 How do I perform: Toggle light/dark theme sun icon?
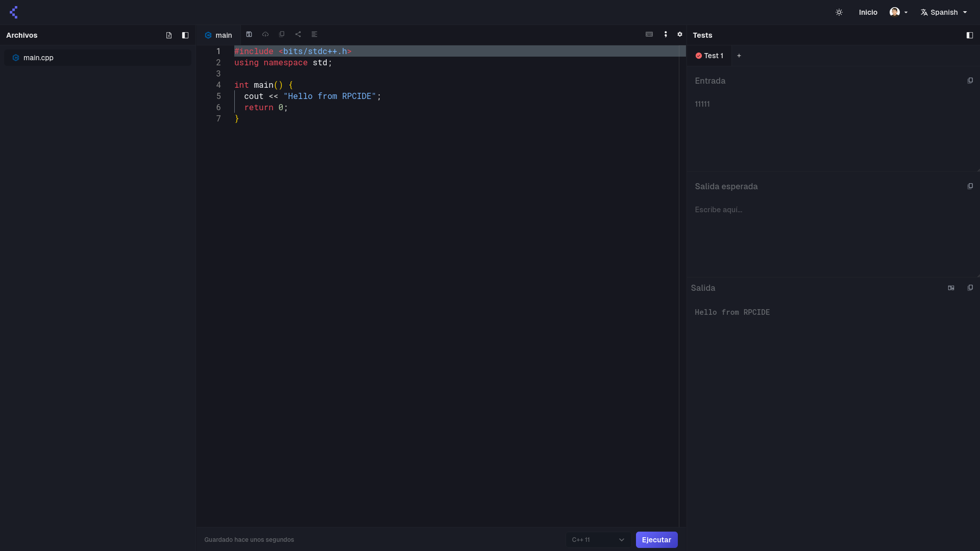839,12
